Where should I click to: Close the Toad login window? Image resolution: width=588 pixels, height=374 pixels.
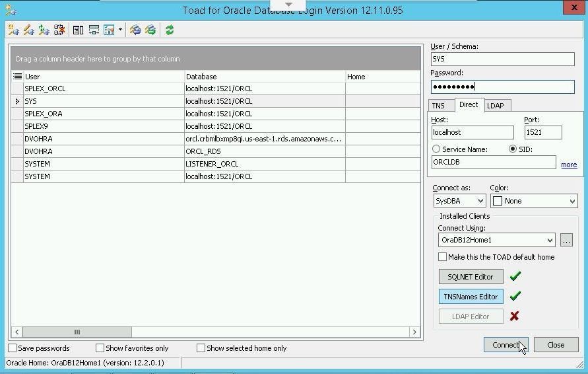tap(573, 7)
